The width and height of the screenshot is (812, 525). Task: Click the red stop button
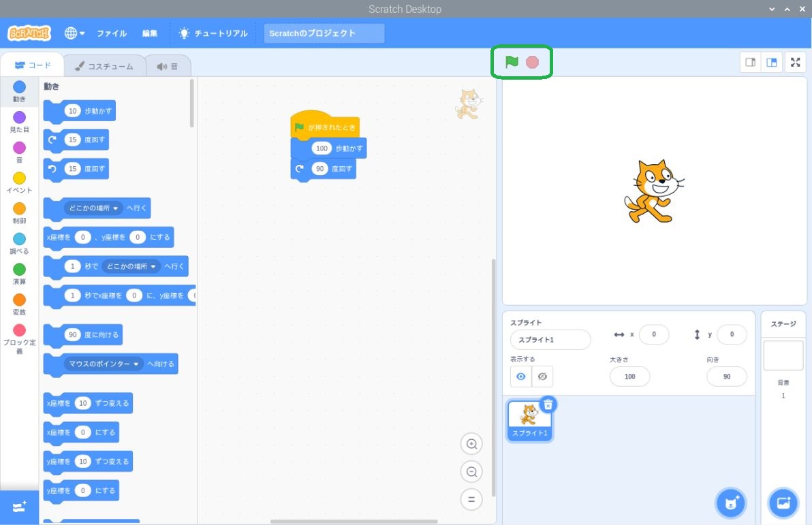532,62
